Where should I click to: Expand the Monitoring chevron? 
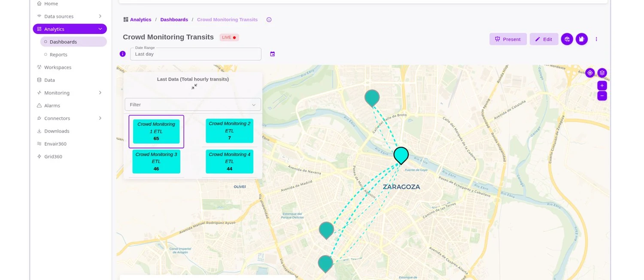point(100,93)
